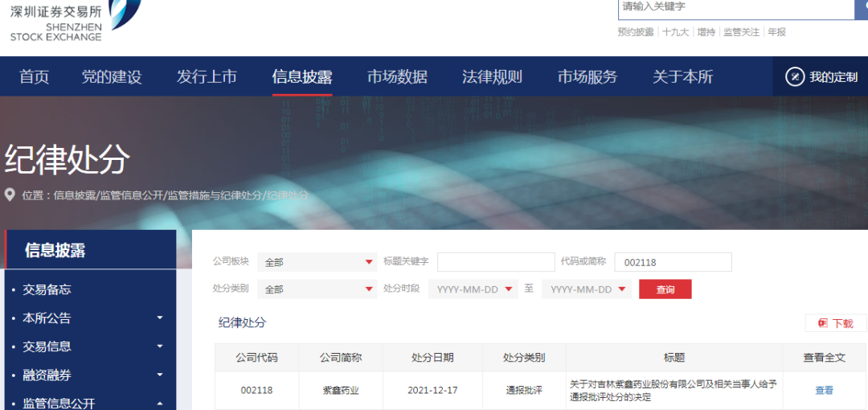Click the 标题关键字 input field

495,262
